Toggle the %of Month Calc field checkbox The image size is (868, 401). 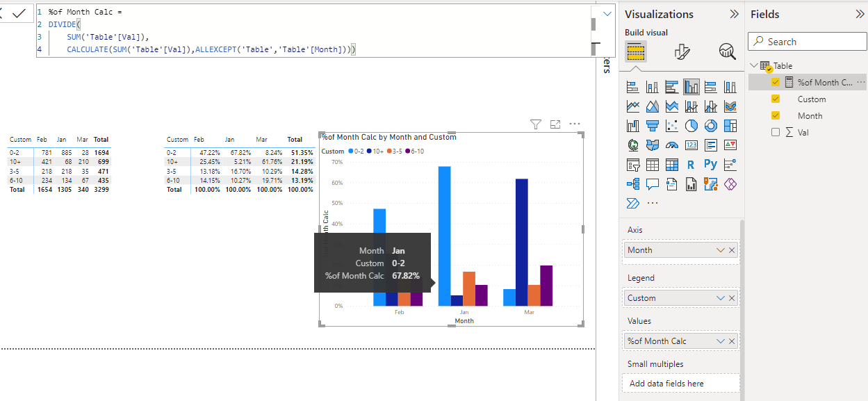pyautogui.click(x=776, y=82)
